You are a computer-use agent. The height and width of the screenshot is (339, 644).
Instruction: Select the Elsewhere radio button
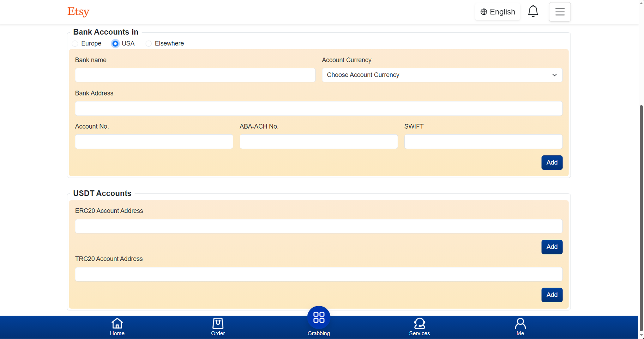coord(149,44)
